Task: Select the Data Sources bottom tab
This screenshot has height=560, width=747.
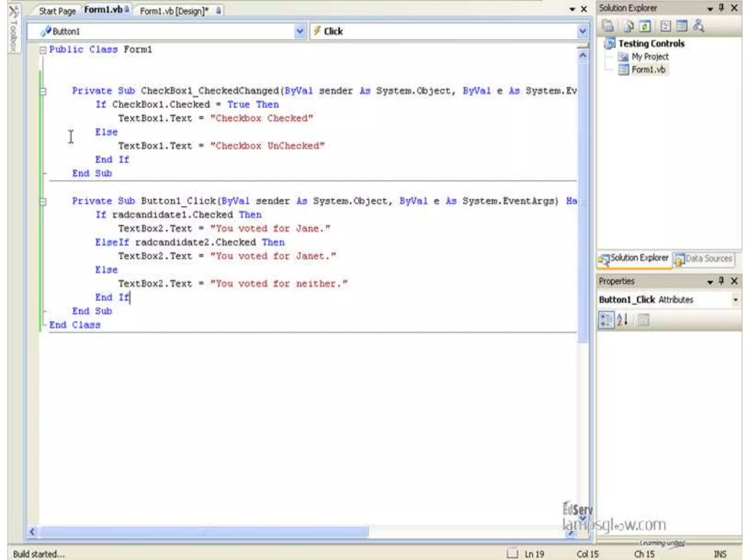Action: pyautogui.click(x=704, y=259)
